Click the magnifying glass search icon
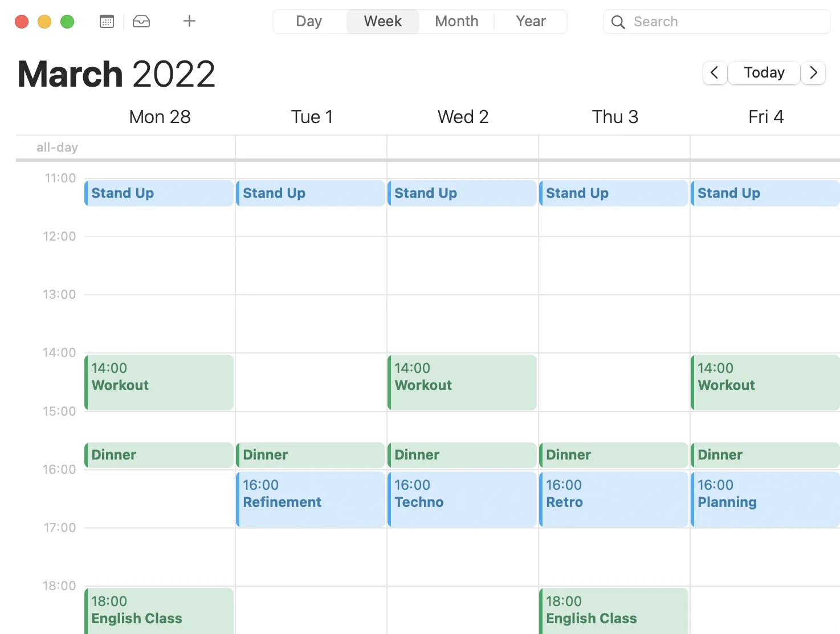 tap(618, 22)
